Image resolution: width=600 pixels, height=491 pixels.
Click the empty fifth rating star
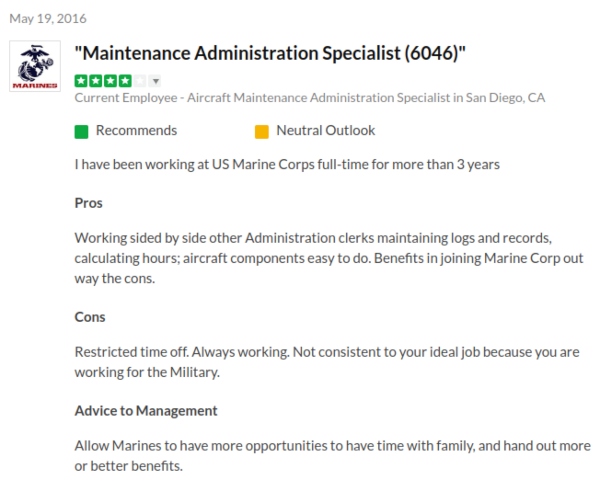pyautogui.click(x=138, y=81)
